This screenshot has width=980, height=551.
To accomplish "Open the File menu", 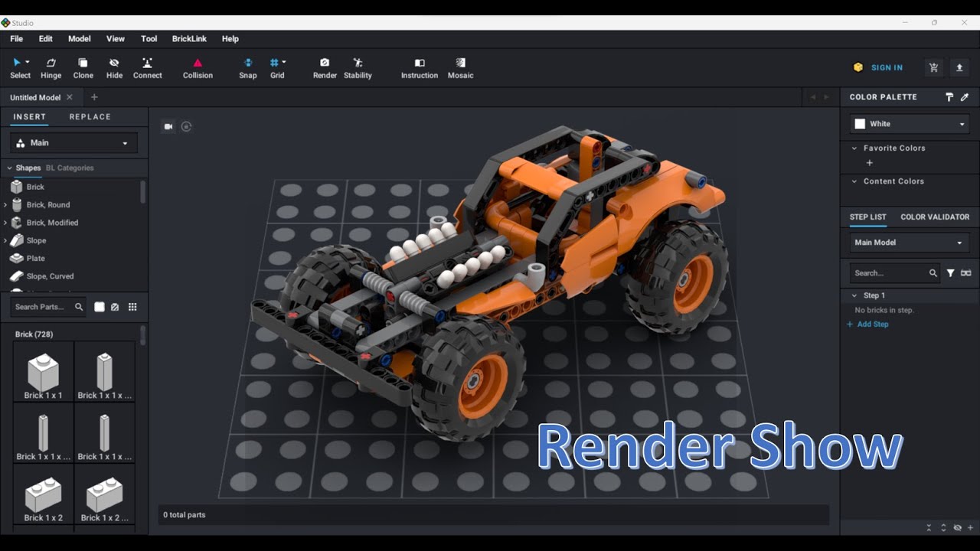I will click(16, 39).
